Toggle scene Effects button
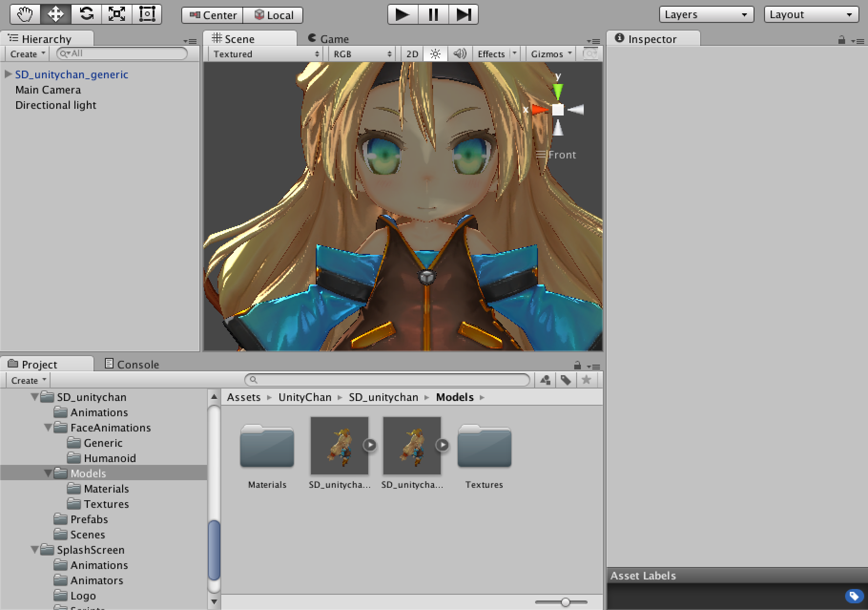 pos(491,54)
